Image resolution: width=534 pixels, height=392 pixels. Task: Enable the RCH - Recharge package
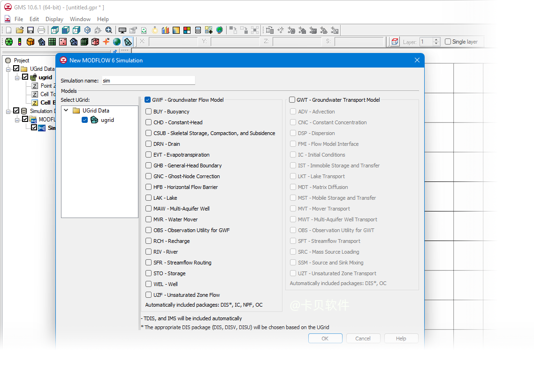click(148, 241)
